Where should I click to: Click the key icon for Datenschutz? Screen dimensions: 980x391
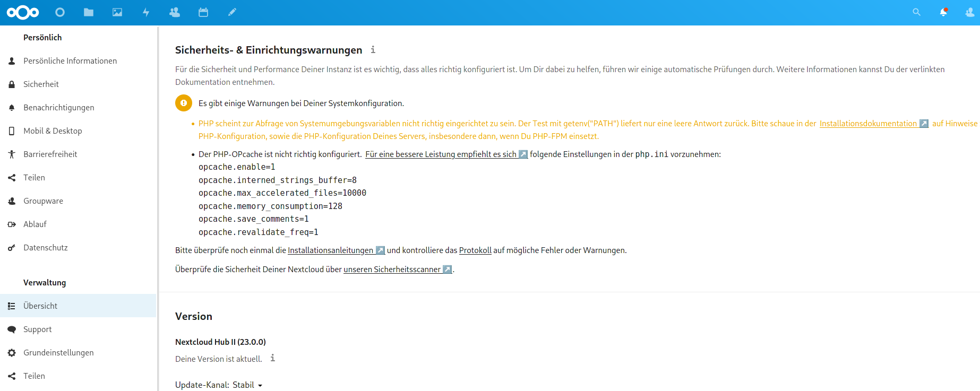pos(12,248)
